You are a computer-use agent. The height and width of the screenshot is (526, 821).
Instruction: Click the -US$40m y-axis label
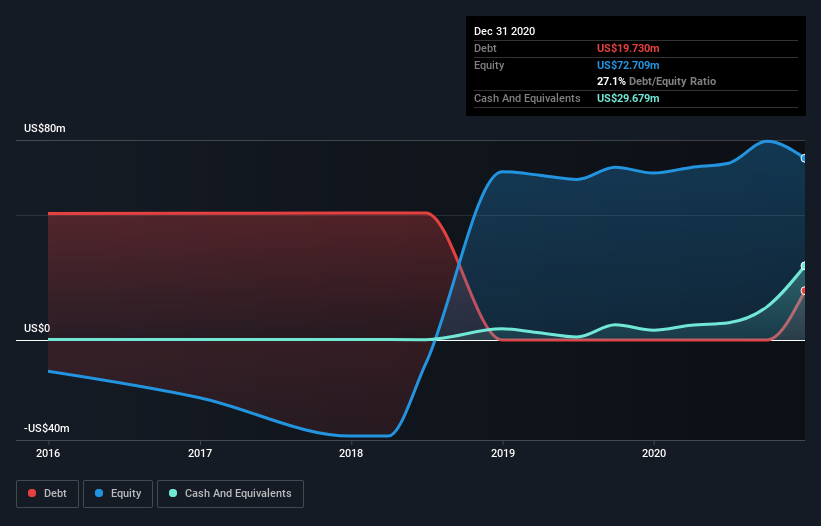point(47,428)
